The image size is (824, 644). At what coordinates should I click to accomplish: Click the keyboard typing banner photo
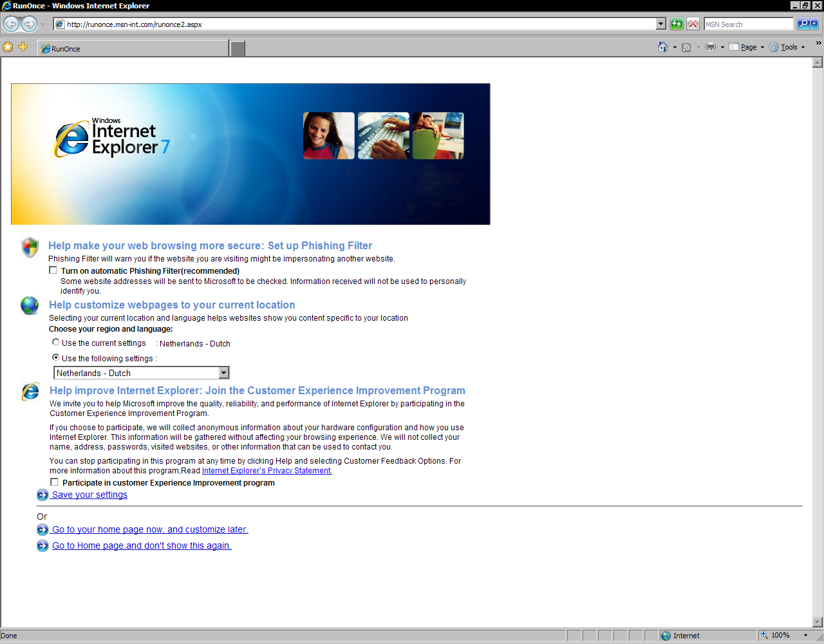[384, 136]
